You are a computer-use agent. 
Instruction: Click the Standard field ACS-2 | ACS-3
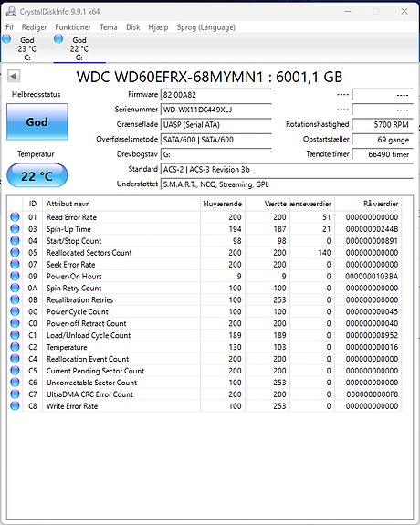[287, 170]
